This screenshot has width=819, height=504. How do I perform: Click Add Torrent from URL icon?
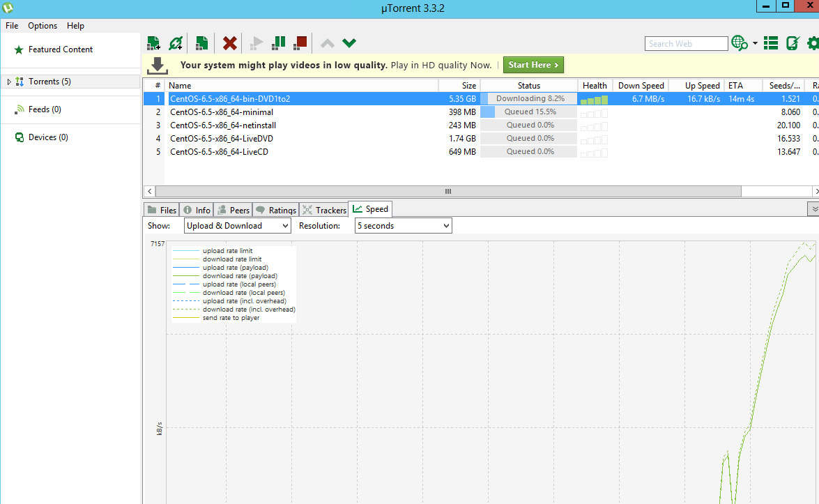pyautogui.click(x=176, y=43)
